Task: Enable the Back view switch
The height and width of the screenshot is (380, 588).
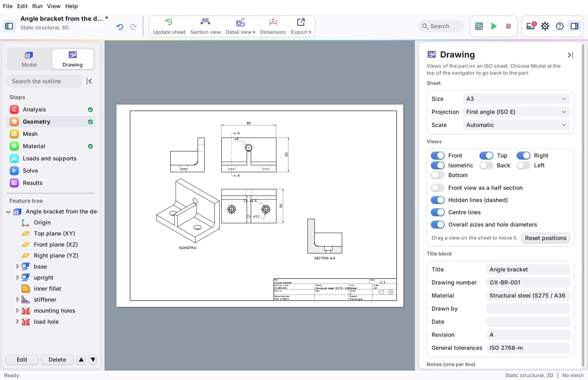Action: (486, 165)
